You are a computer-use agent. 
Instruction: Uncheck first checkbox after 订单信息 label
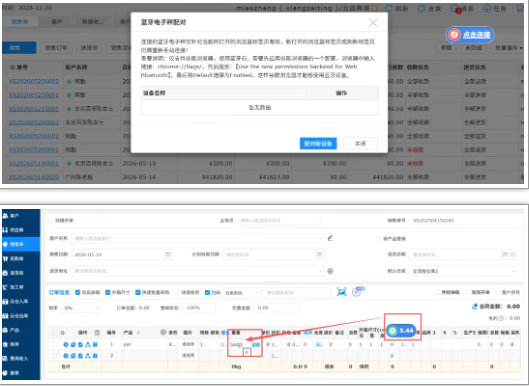coord(78,292)
